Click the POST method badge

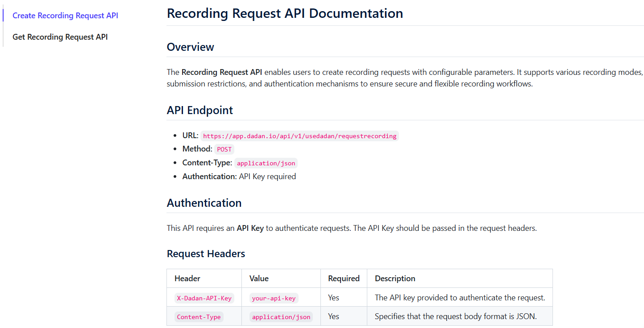pyautogui.click(x=224, y=149)
